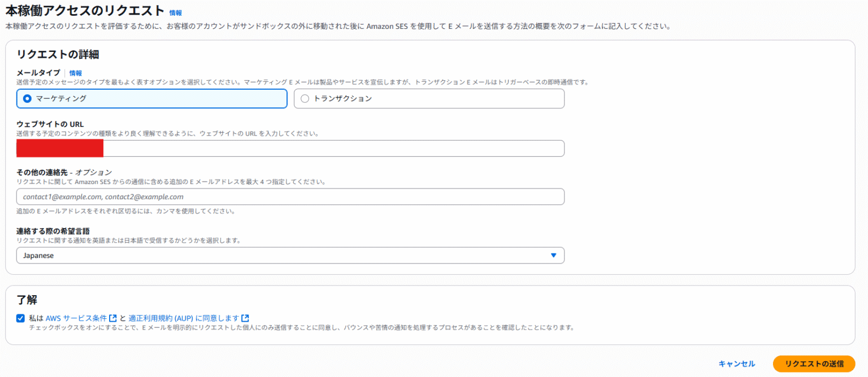Click 情報 link next to メールタイプ
This screenshot has height=377, width=868.
(75, 73)
